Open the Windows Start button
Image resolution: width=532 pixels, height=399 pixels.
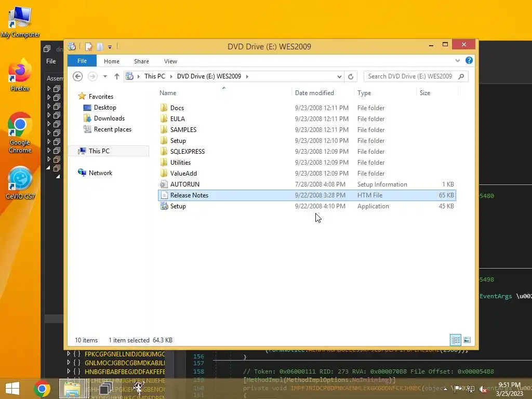pos(12,389)
